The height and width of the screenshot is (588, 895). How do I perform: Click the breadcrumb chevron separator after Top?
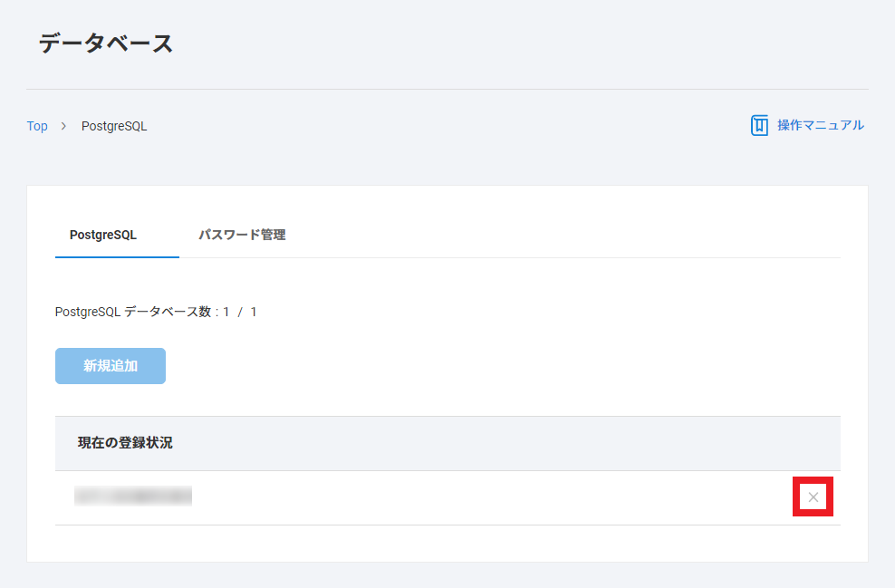63,126
